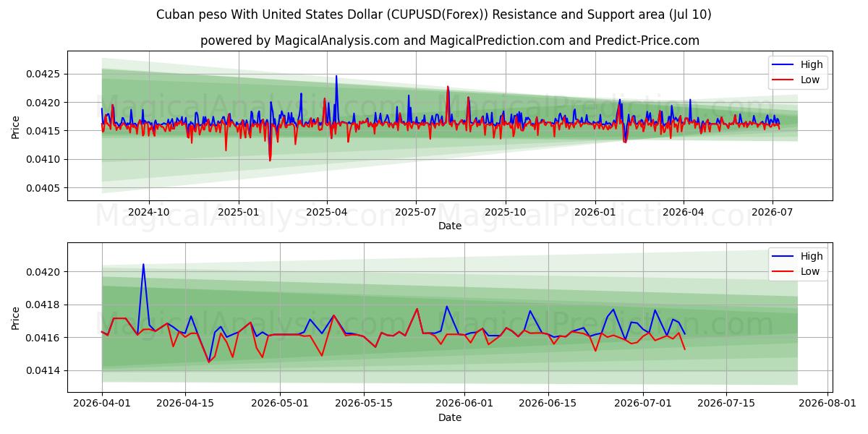Screen dimensions: 868x434
Task: Click the 2026-04 x-axis tick label
Action: pos(684,212)
